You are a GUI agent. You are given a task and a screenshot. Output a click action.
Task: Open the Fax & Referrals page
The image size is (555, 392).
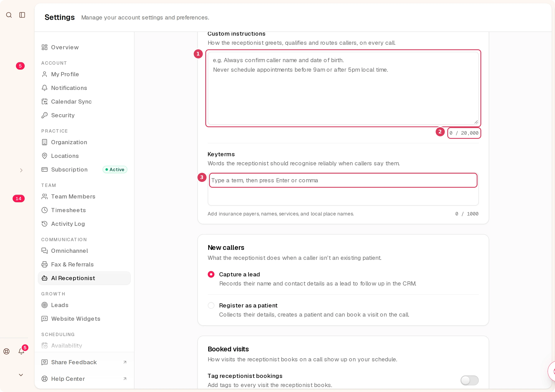(84, 264)
